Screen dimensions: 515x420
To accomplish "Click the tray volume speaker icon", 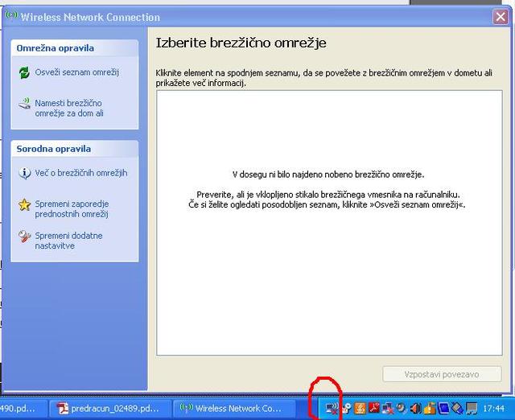I will click(x=415, y=409).
